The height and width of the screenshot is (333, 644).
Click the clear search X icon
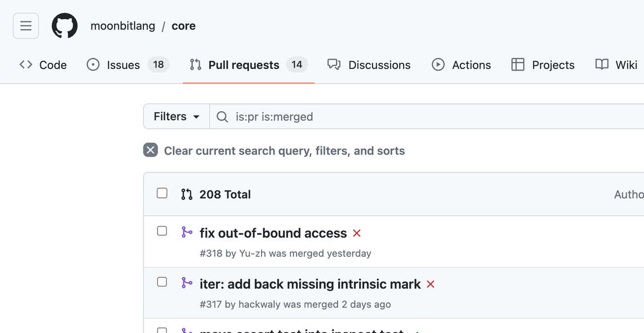point(150,150)
